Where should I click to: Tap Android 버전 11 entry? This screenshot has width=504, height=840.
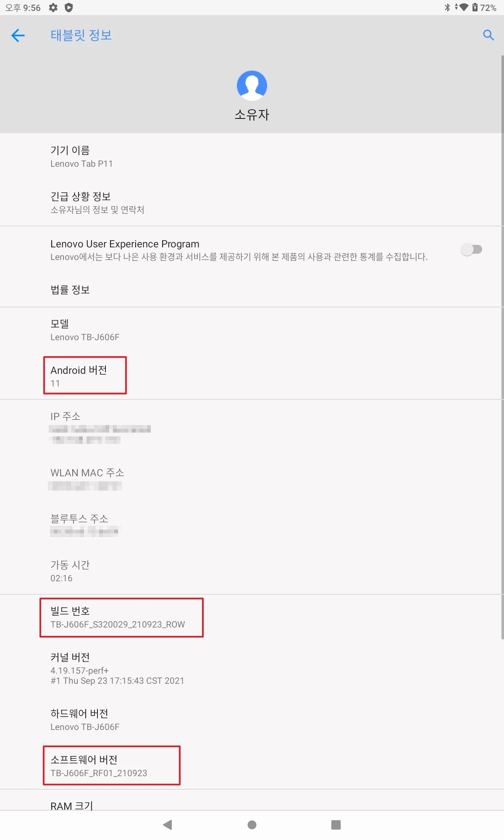click(252, 376)
